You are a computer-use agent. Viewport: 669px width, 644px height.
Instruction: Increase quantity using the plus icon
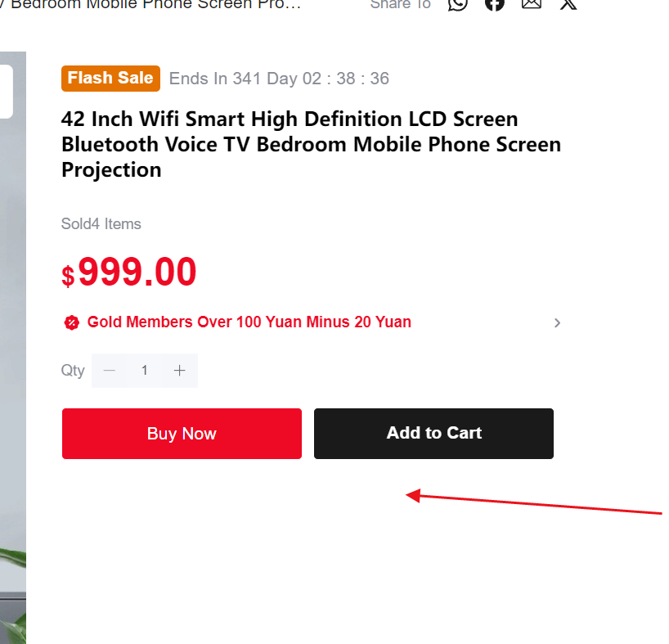click(179, 370)
